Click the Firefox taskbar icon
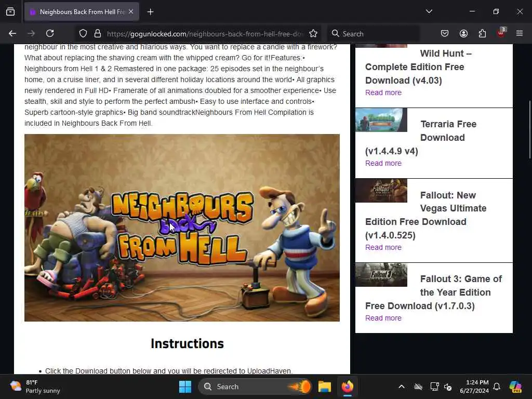The height and width of the screenshot is (399, 532). point(348,387)
